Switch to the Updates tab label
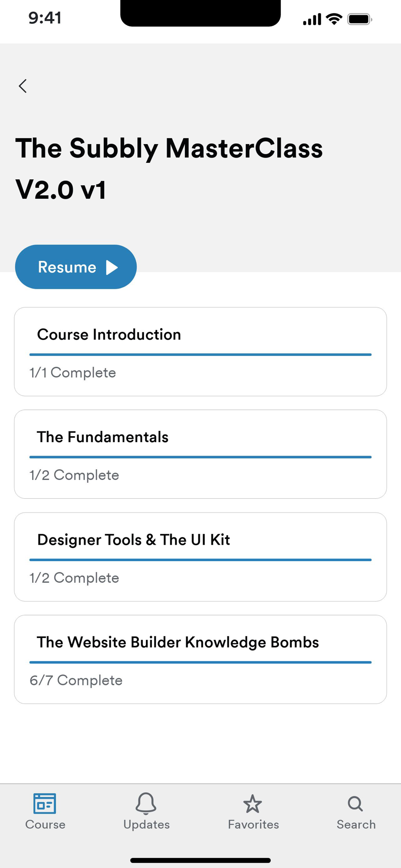The image size is (401, 868). tap(146, 825)
